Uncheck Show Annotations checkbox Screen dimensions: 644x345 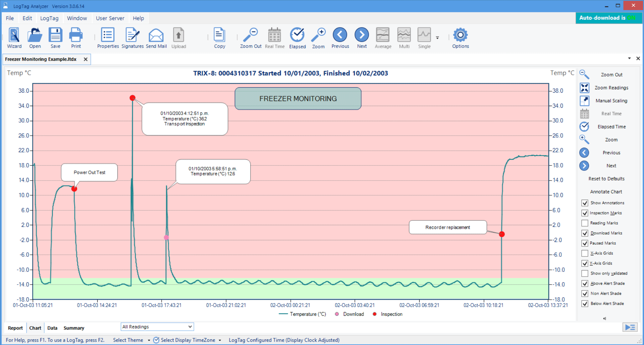(x=585, y=203)
